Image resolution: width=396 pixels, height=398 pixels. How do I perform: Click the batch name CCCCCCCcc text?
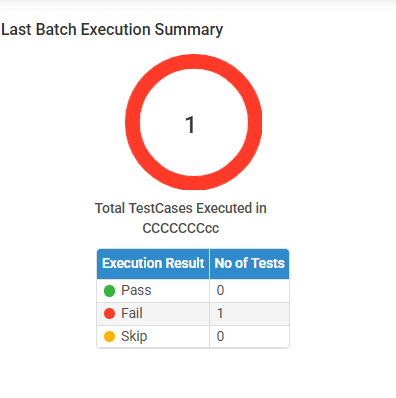pyautogui.click(x=181, y=228)
